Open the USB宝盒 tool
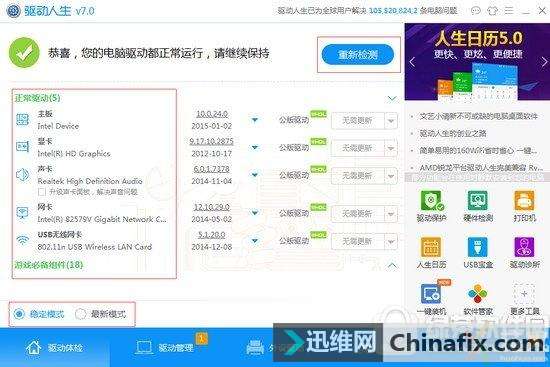Image resolution: width=550 pixels, height=367 pixels. pos(478,253)
